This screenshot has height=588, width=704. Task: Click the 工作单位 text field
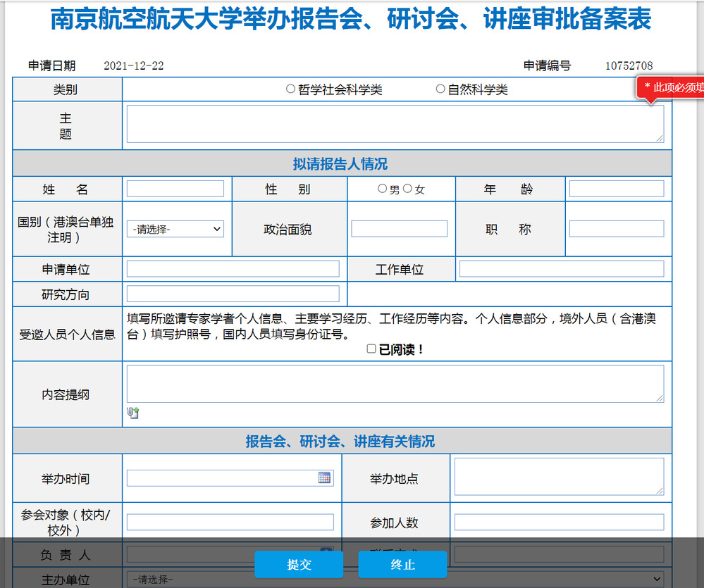[x=562, y=269]
